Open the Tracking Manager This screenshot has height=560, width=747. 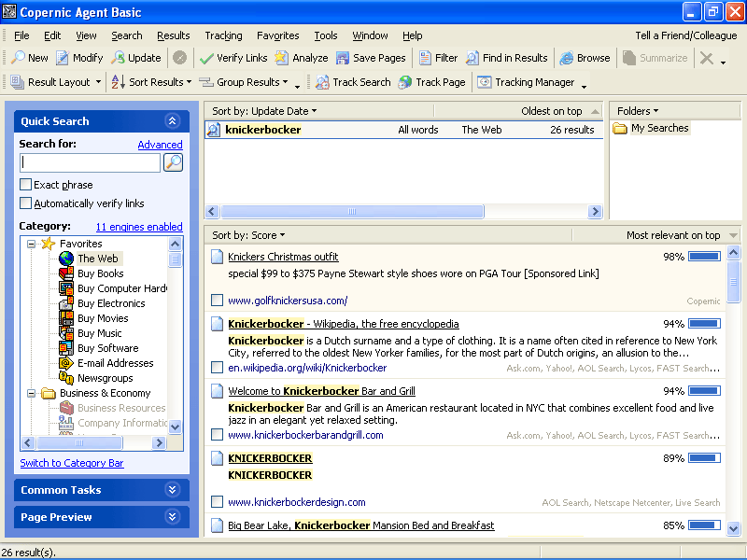point(526,82)
